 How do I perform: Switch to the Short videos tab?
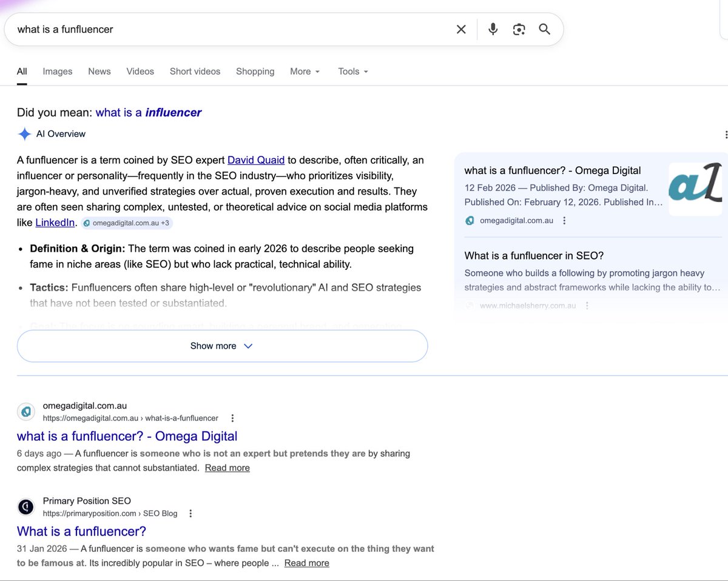pyautogui.click(x=195, y=72)
